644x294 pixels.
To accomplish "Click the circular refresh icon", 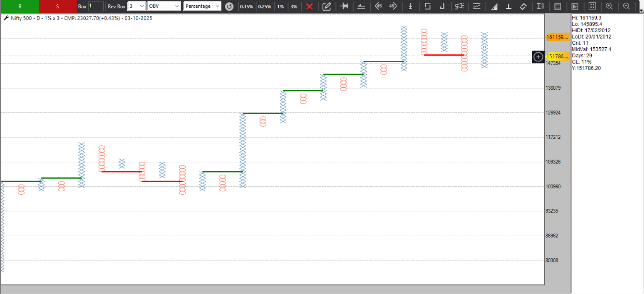I will point(229,6).
